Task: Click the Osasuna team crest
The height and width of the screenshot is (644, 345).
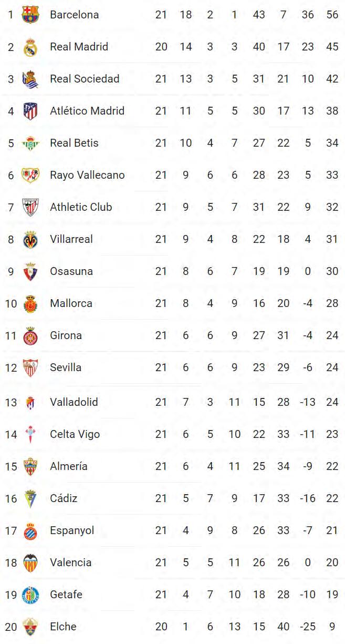Action: 30,272
